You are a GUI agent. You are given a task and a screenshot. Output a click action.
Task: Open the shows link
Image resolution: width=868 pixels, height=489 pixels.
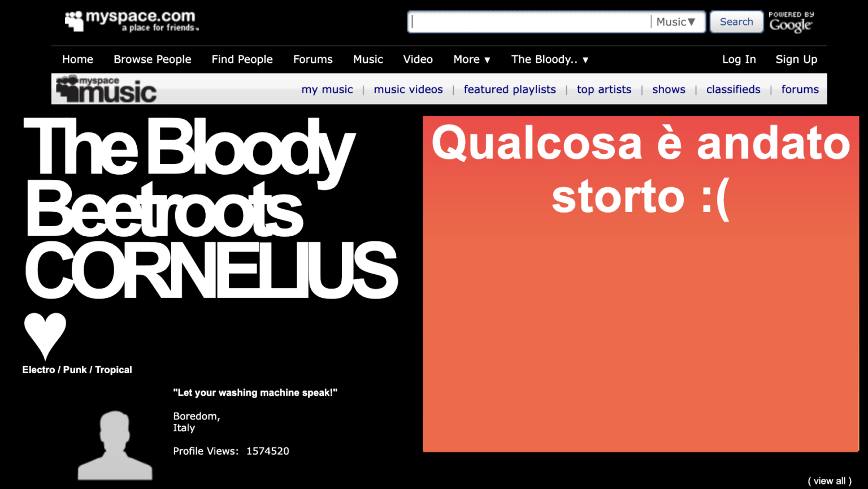tap(669, 89)
